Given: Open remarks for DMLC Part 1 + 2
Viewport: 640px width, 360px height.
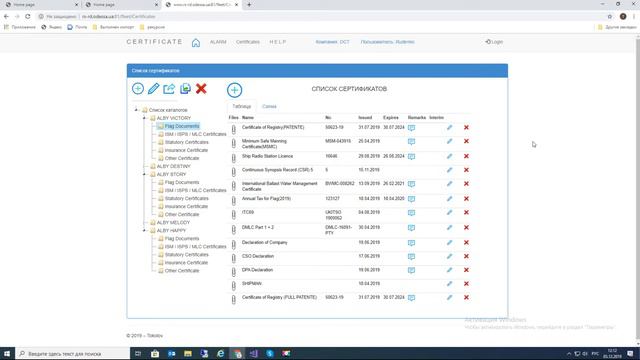Looking at the screenshot, I should pos(411,228).
